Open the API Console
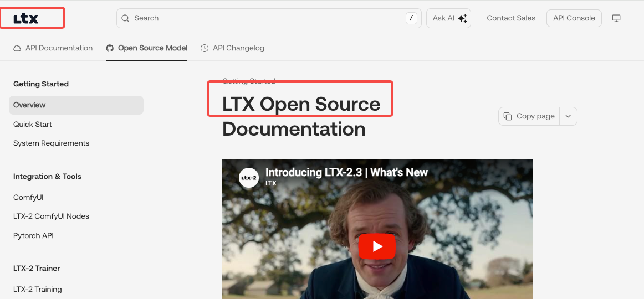 click(x=574, y=18)
